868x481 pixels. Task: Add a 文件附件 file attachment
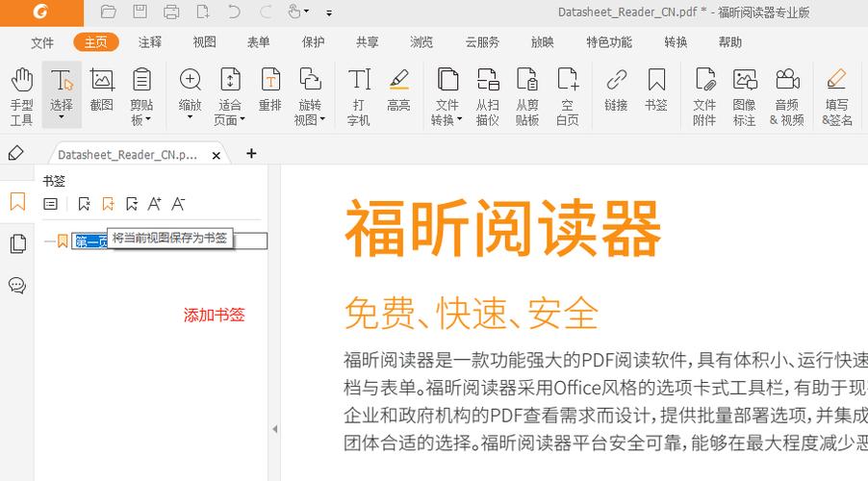pyautogui.click(x=704, y=96)
